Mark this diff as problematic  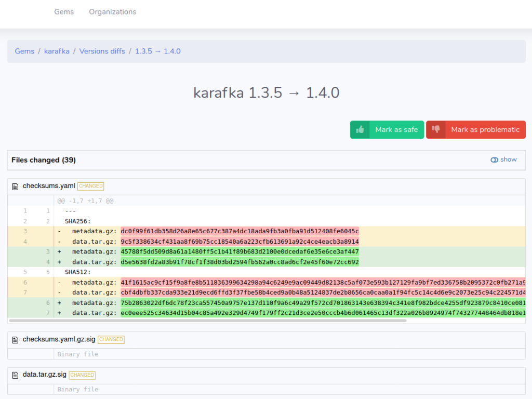pyautogui.click(x=476, y=129)
